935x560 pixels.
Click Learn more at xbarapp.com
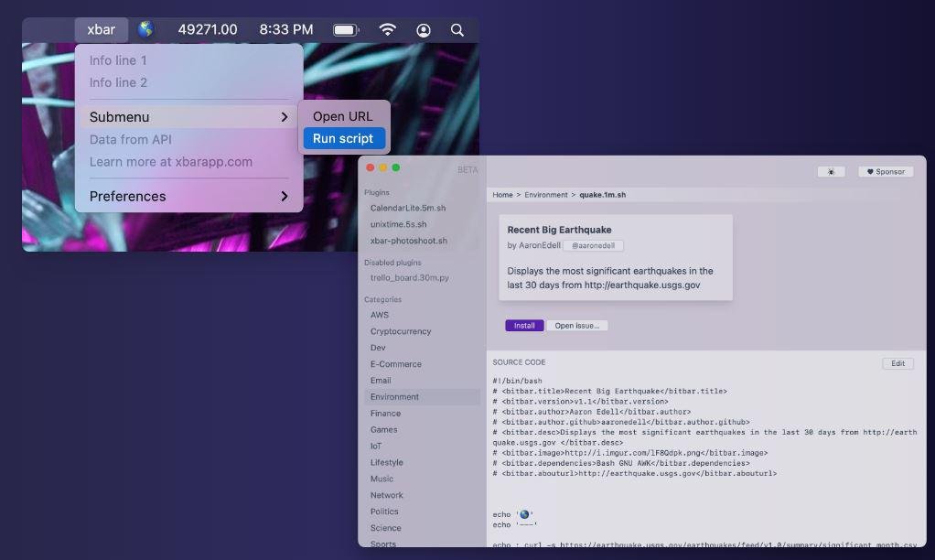tap(171, 162)
